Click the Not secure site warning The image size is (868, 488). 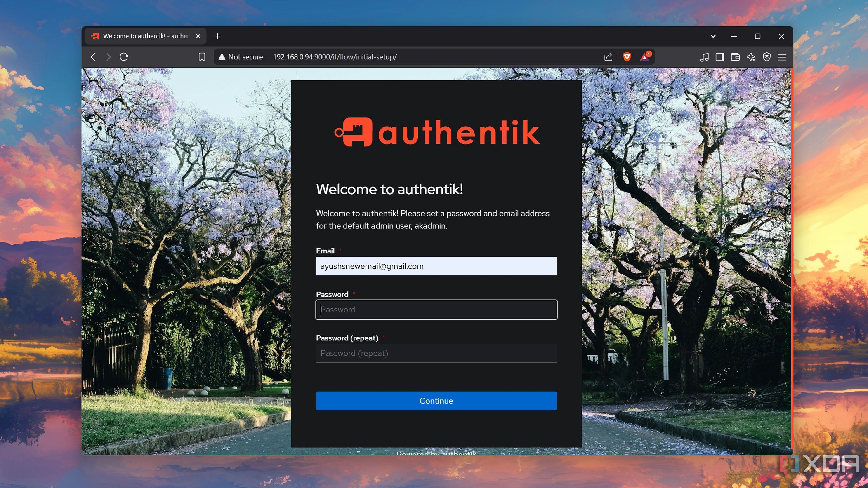[241, 57]
